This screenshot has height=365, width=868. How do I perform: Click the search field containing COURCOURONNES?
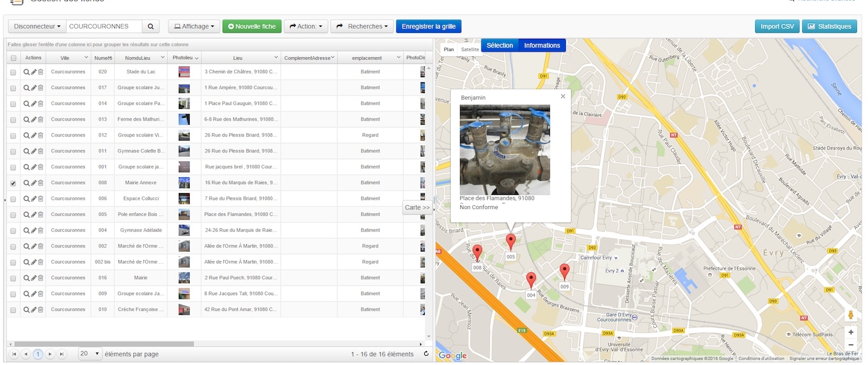click(x=104, y=26)
